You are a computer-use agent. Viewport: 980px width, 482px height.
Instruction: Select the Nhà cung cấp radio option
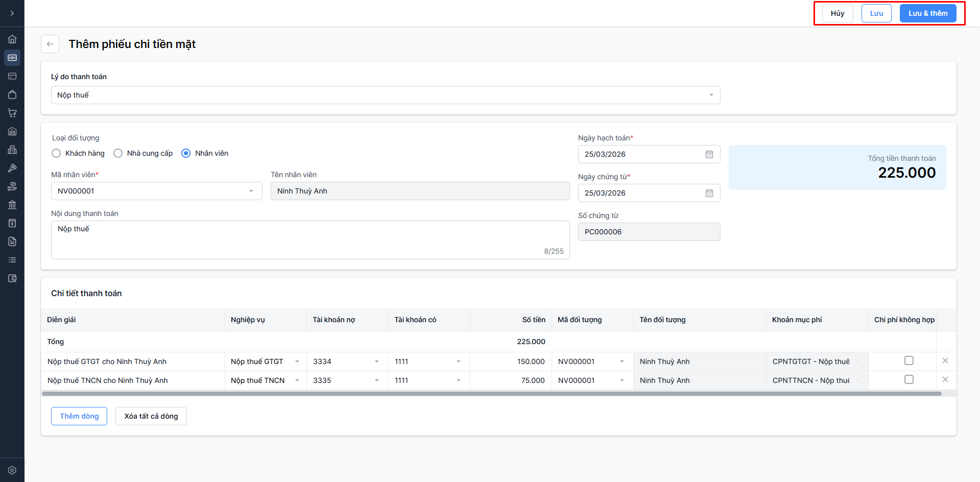(x=118, y=153)
